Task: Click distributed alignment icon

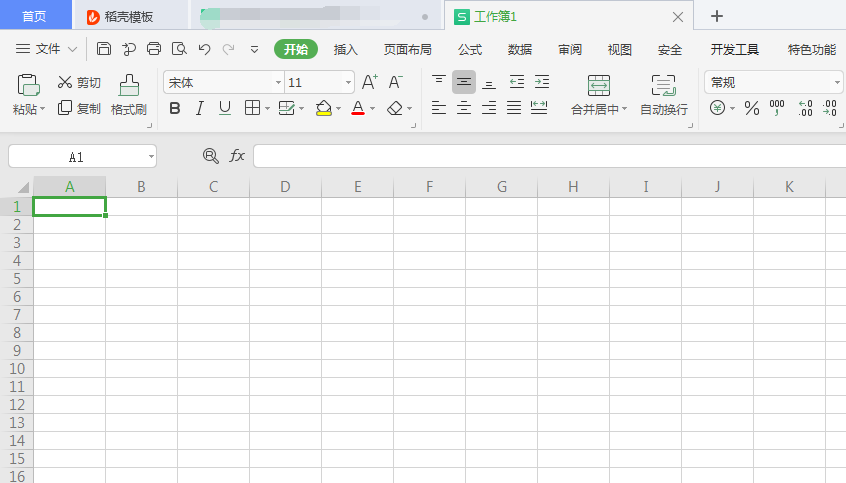Action: tap(539, 108)
